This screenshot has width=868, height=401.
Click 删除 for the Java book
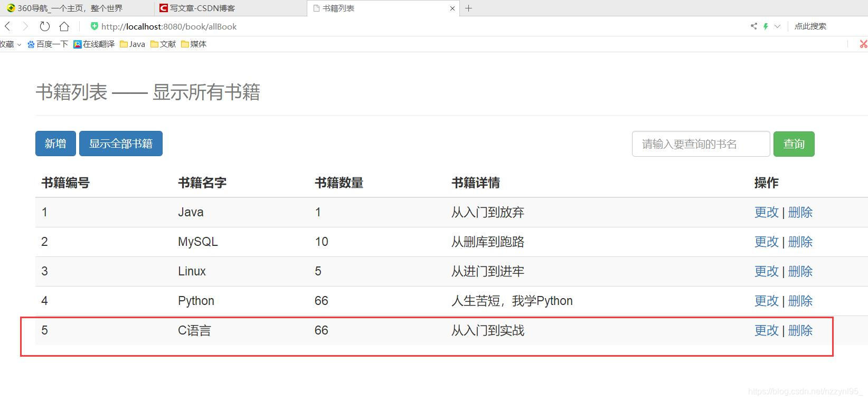800,212
